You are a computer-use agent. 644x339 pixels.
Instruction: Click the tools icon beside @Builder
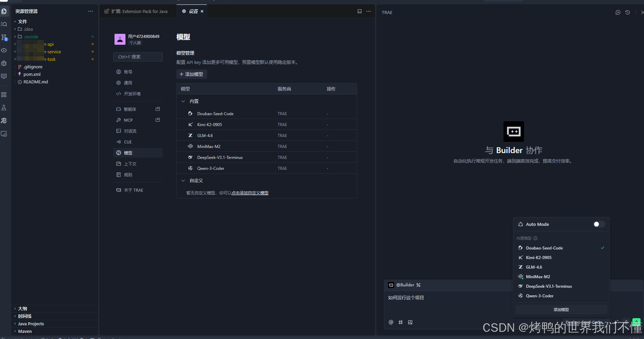coord(418,285)
